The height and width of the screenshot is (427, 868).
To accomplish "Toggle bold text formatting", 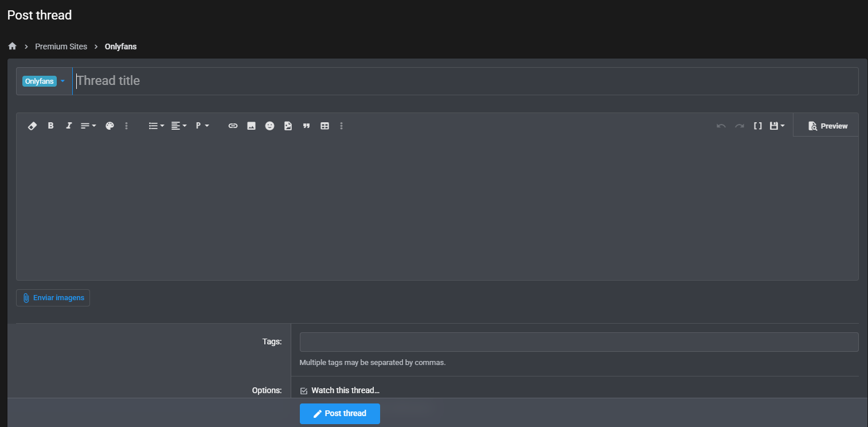I will tap(50, 126).
